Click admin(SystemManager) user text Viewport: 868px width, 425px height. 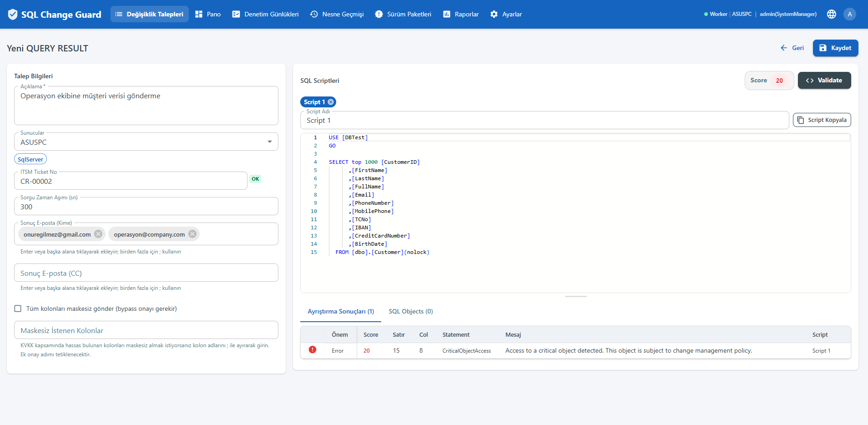coord(788,14)
